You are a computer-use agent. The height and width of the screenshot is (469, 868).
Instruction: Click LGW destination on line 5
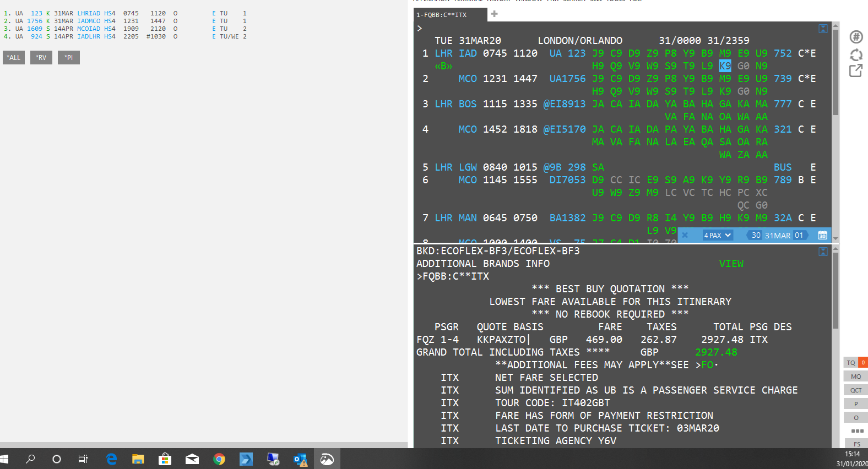click(468, 167)
